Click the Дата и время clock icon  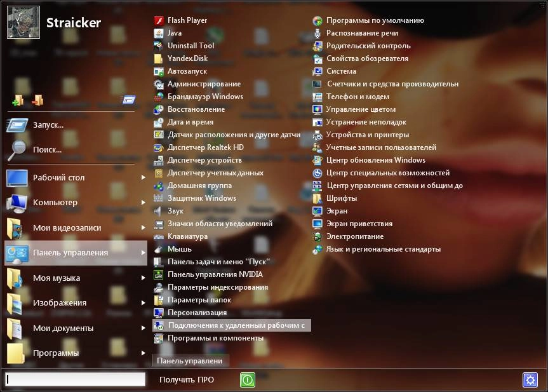[159, 122]
